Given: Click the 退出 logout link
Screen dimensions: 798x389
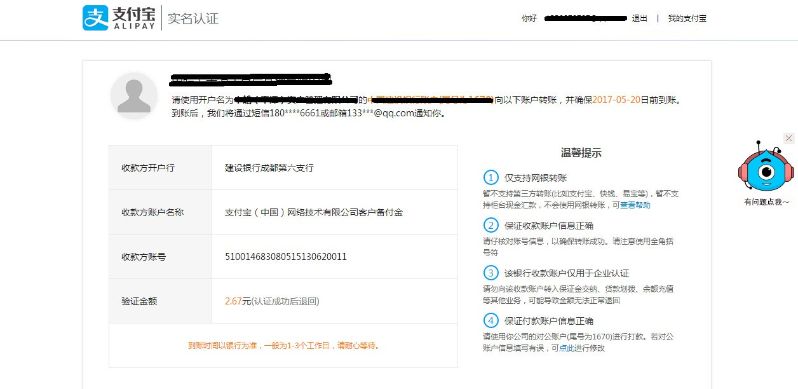Looking at the screenshot, I should pos(639,18).
